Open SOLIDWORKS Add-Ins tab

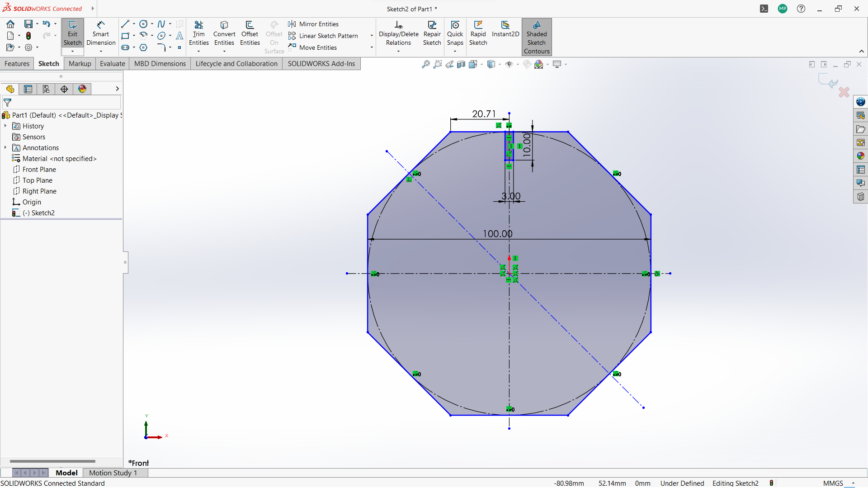click(x=321, y=64)
